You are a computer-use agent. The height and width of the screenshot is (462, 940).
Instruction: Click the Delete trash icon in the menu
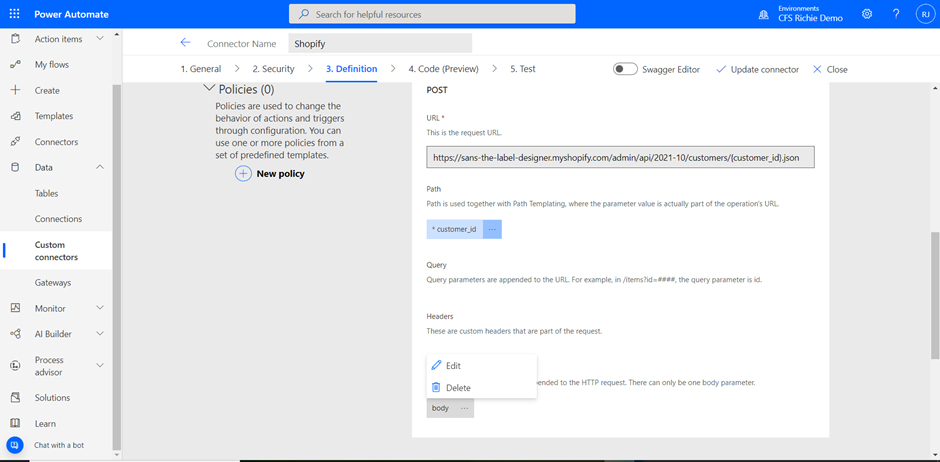(x=436, y=388)
